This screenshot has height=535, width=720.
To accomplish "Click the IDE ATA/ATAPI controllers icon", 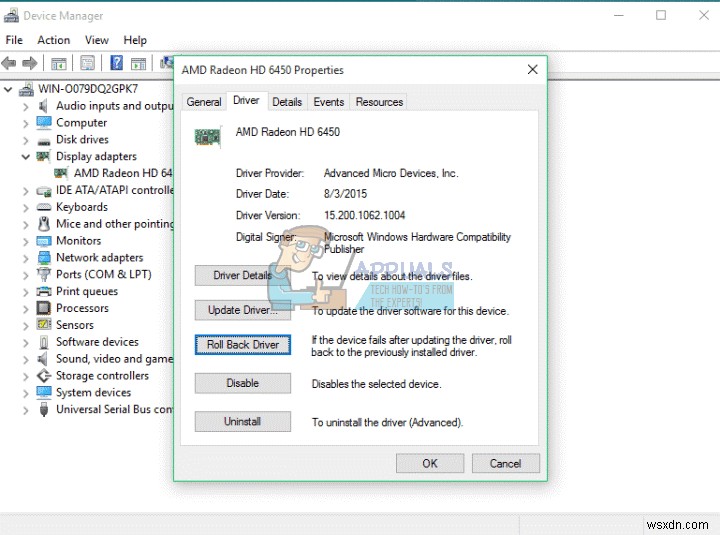I will click(x=44, y=191).
